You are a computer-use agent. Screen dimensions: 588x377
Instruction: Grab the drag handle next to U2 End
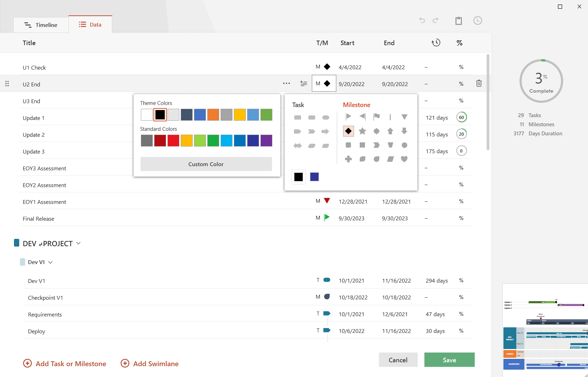(7, 83)
